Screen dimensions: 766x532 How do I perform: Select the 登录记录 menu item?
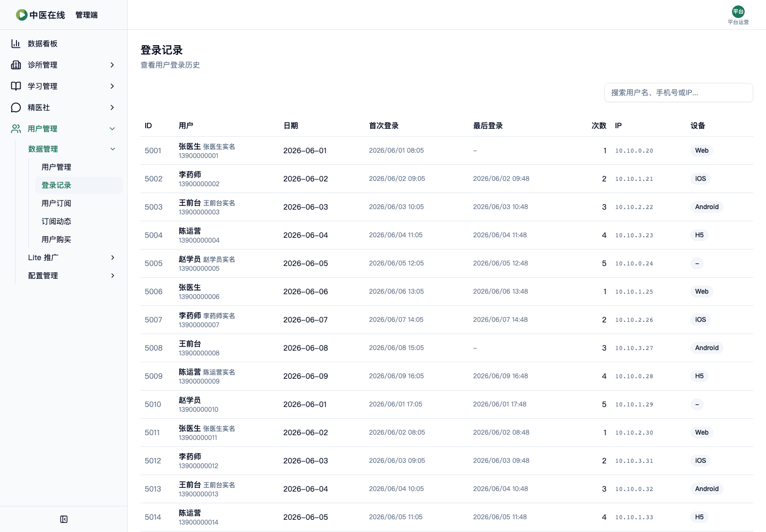(79, 185)
